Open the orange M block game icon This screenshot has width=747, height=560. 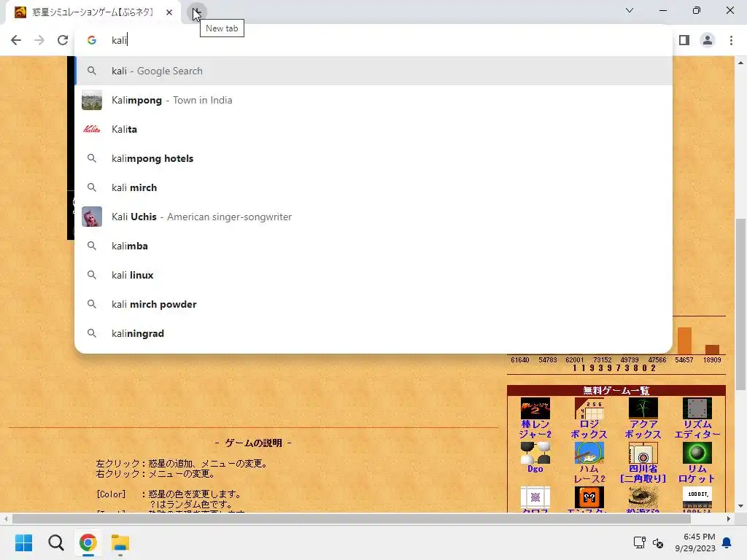tap(589, 497)
